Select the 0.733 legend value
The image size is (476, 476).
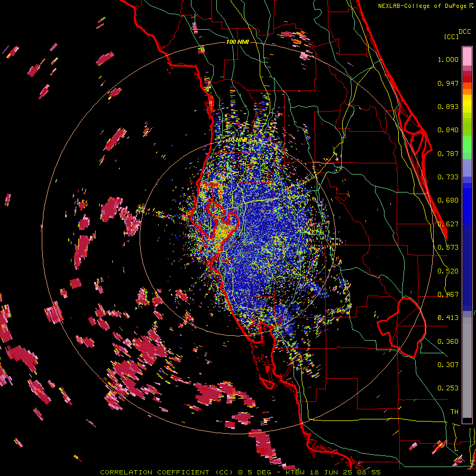pyautogui.click(x=448, y=177)
